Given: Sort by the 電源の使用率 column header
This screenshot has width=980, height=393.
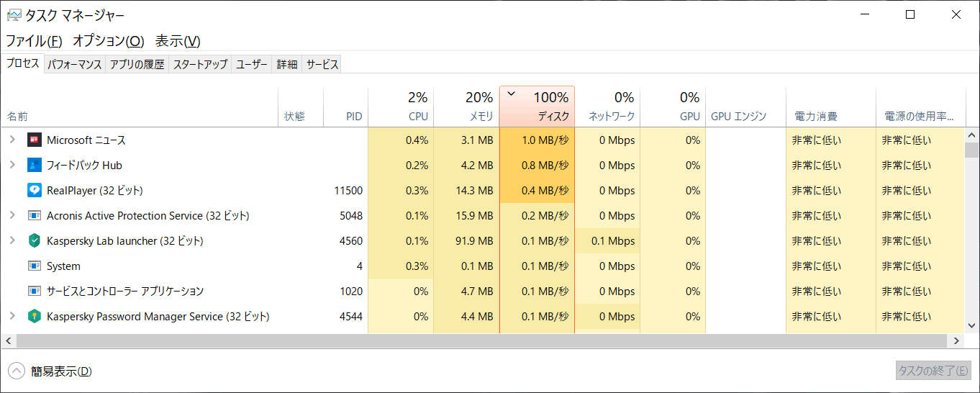Looking at the screenshot, I should [x=920, y=107].
